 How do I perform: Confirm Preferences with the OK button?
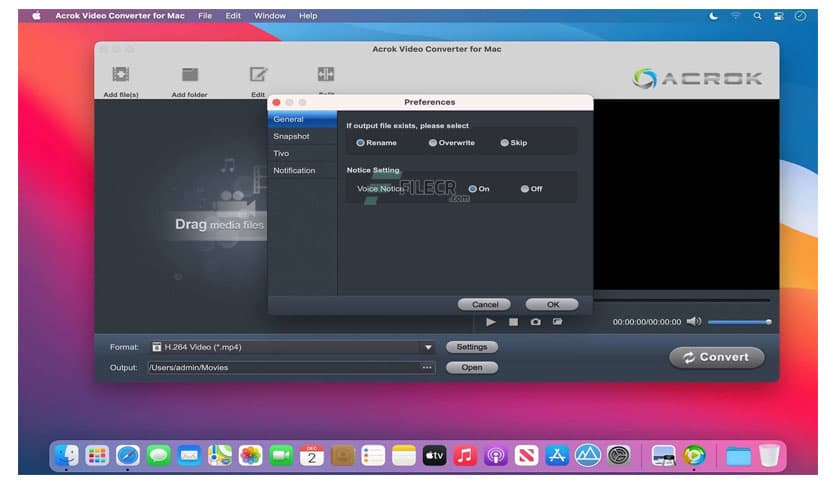pyautogui.click(x=552, y=304)
